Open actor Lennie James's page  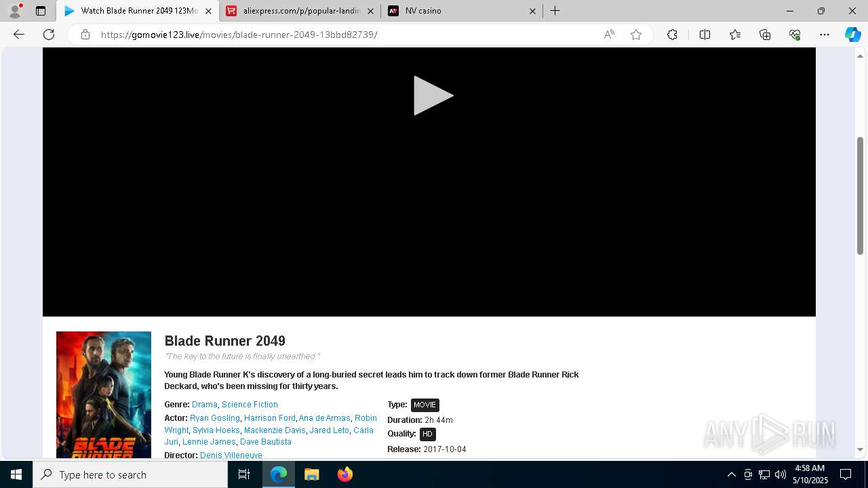click(209, 442)
